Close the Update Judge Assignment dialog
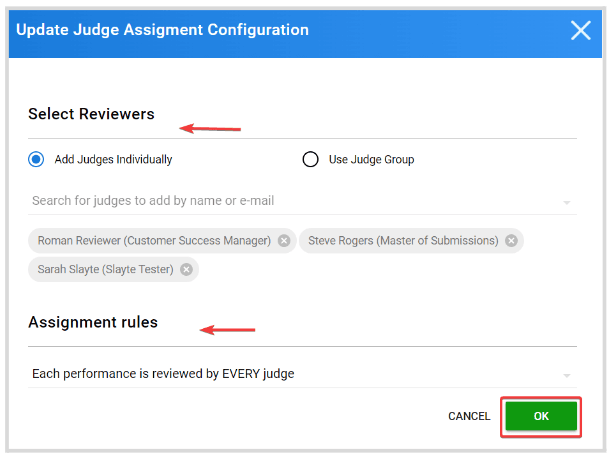Screen dimensions: 613x461 click(581, 30)
